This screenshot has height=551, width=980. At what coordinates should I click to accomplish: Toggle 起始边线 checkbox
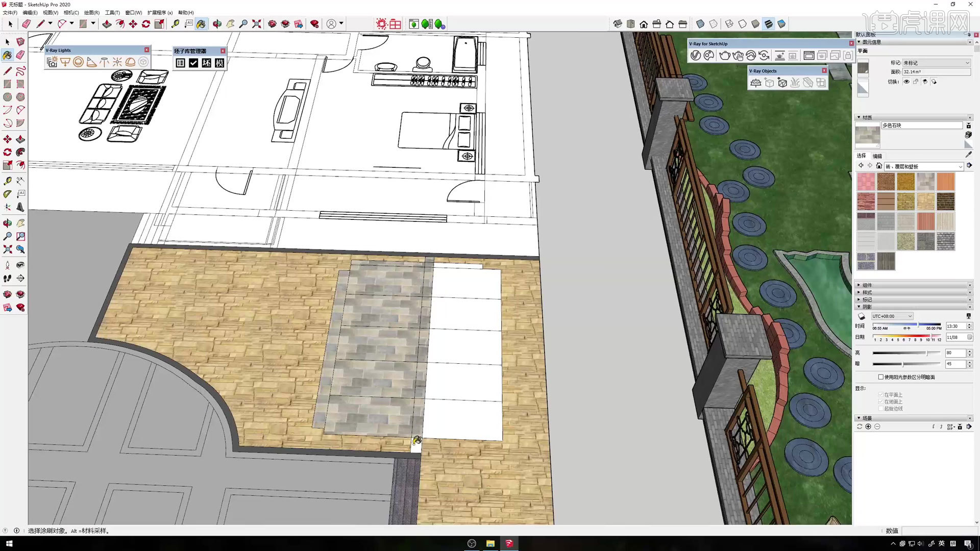point(880,409)
